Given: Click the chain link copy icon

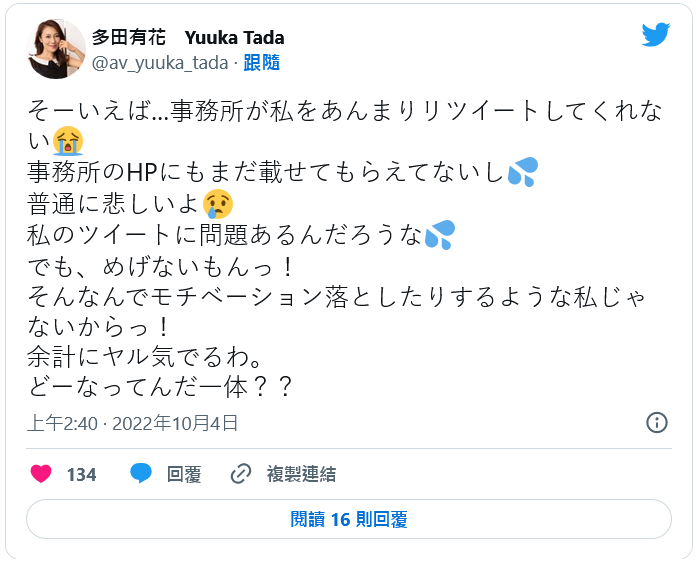Looking at the screenshot, I should 241,474.
